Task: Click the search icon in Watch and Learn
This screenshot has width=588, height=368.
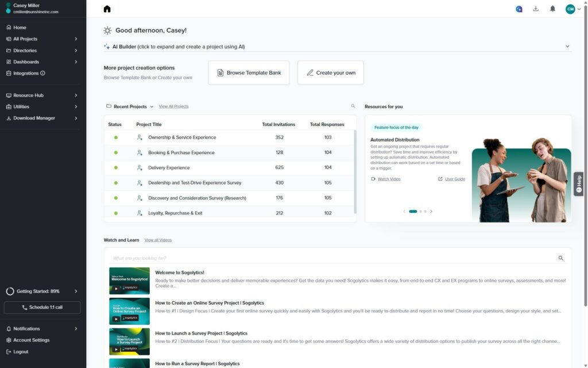Action: point(561,258)
